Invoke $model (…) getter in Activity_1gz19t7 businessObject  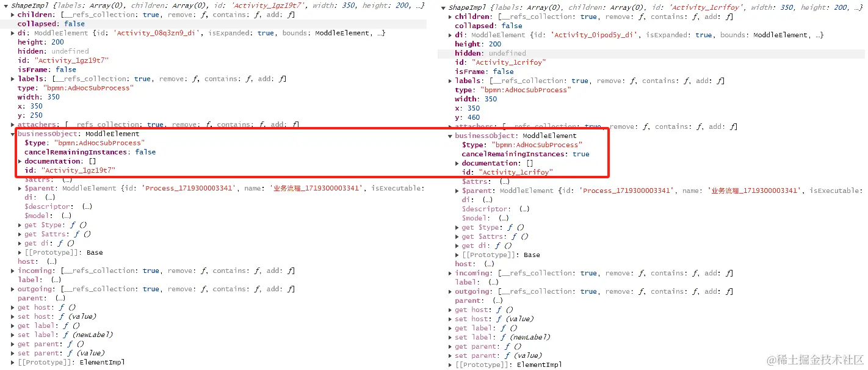click(x=66, y=216)
